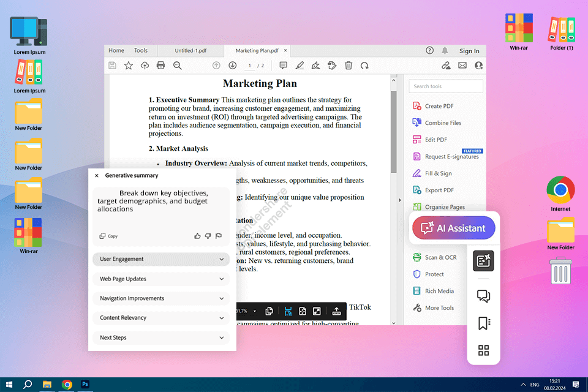Viewport: 588px width, 392px height.
Task: Switch to the Untitled-1.pdf tab
Action: [190, 51]
